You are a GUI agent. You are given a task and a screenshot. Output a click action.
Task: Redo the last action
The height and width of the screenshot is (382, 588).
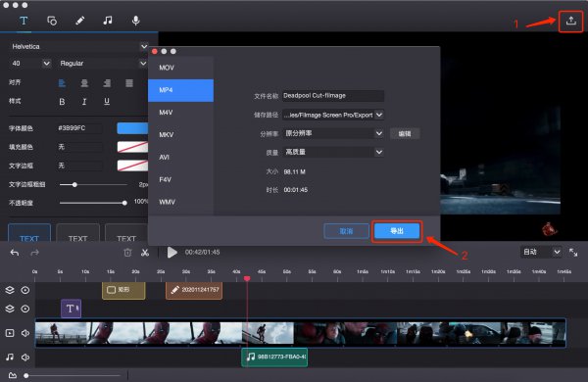(34, 253)
